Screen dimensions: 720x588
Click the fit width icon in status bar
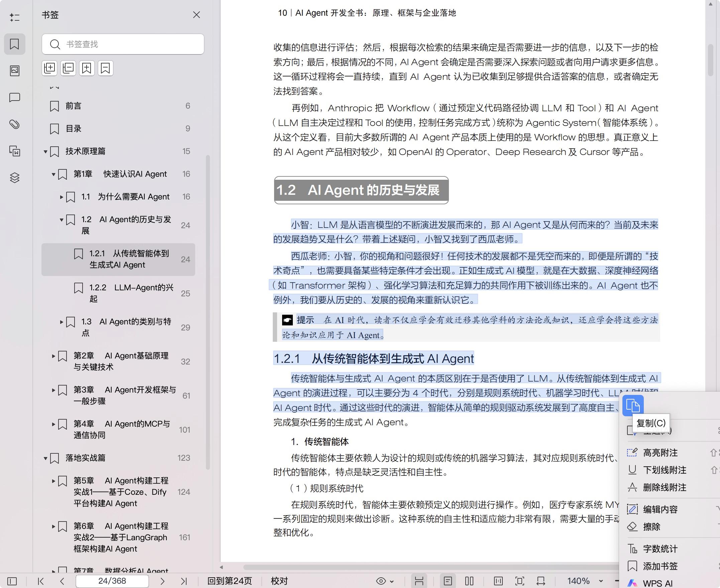pyautogui.click(x=541, y=581)
